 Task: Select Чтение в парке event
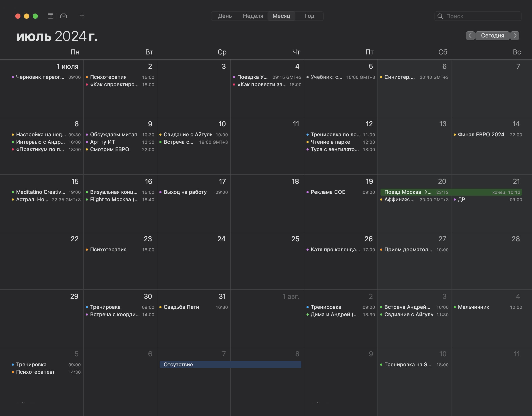[340, 142]
